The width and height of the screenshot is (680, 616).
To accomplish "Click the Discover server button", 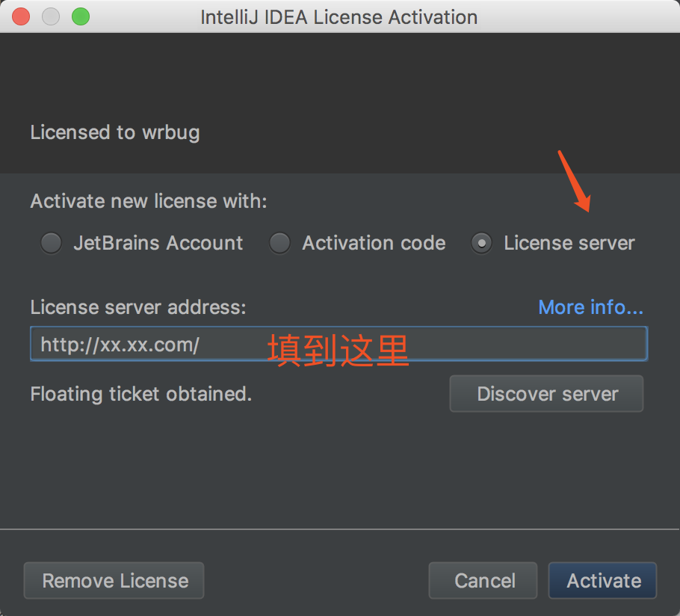I will click(546, 394).
